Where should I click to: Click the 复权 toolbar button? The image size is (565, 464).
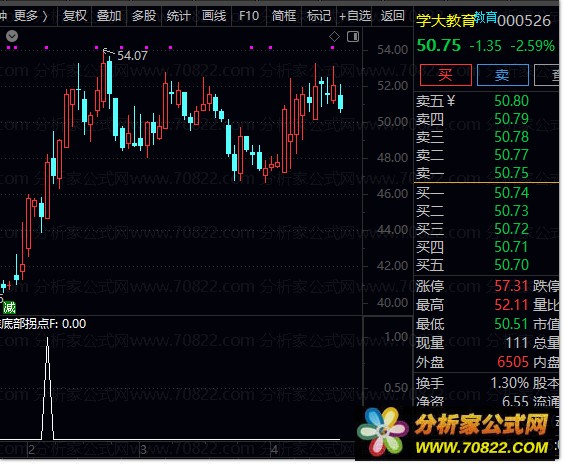point(75,16)
